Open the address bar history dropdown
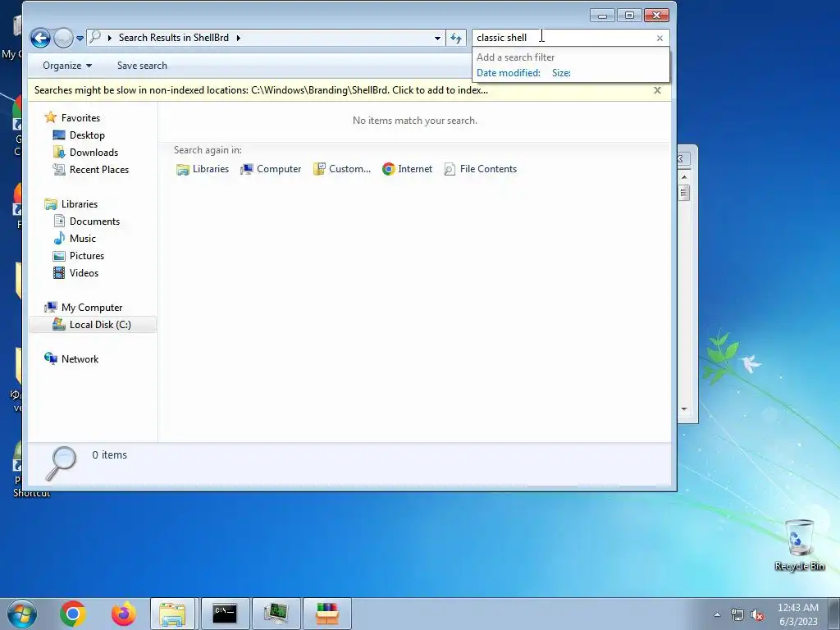This screenshot has width=840, height=630. pyautogui.click(x=437, y=38)
